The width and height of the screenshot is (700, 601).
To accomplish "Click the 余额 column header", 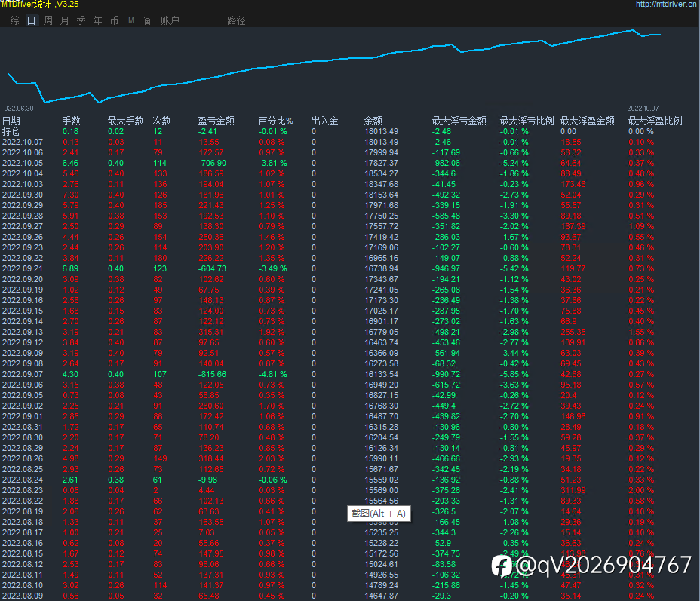I will 373,121.
